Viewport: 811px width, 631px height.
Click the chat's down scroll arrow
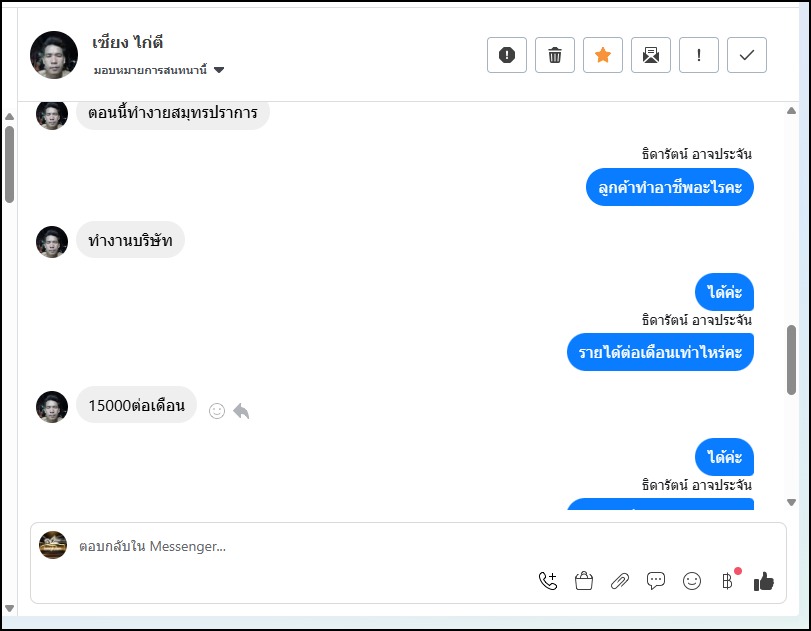(792, 502)
